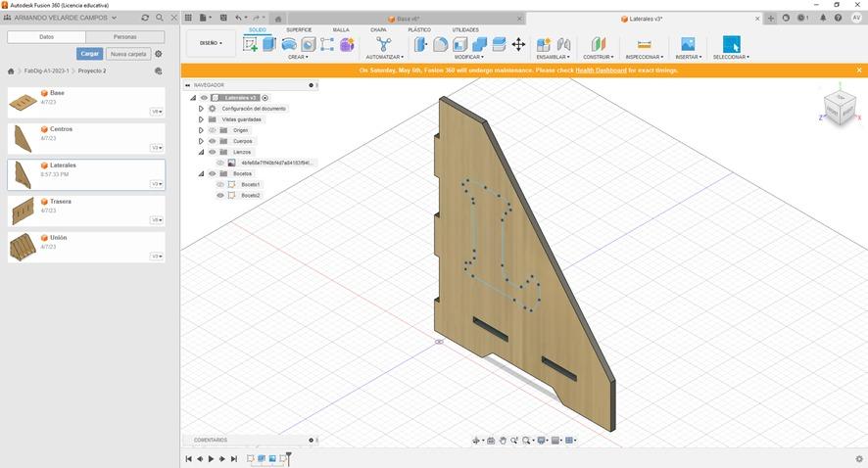Click the notifications bell icon
The image size is (868, 468).
(823, 18)
